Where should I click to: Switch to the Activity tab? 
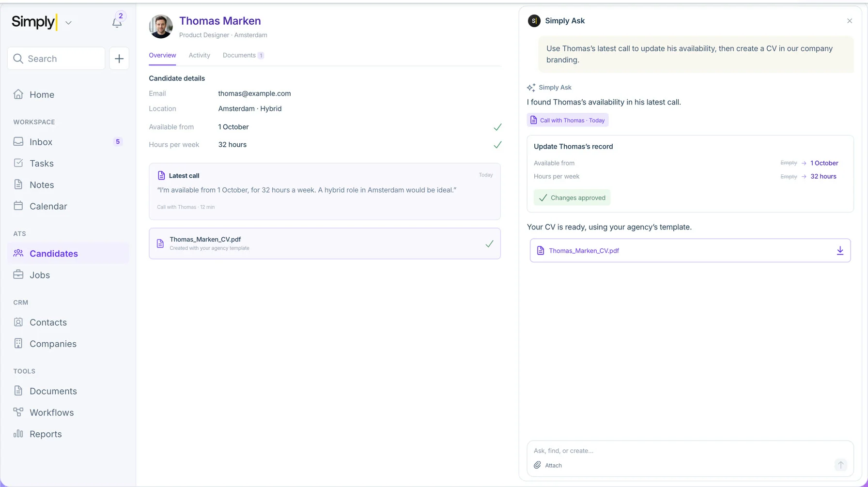[x=200, y=55]
